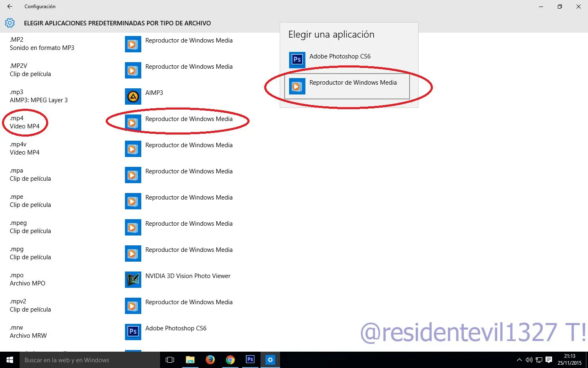Click the Photoshop icon in the app chooser popup

pos(297,60)
